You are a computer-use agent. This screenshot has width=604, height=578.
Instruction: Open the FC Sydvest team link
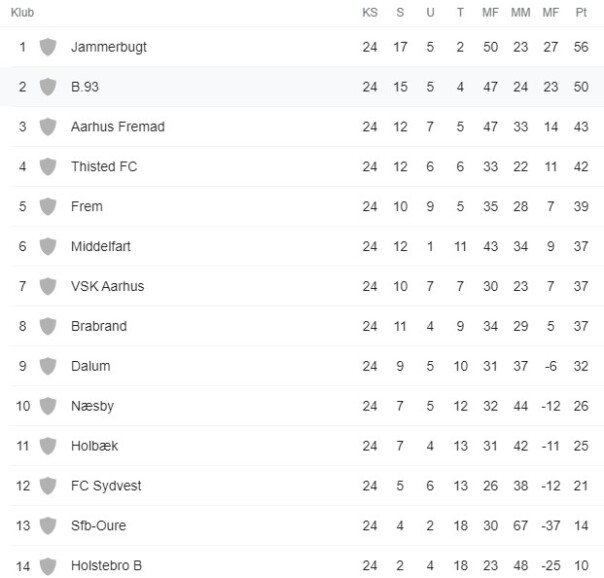[106, 486]
